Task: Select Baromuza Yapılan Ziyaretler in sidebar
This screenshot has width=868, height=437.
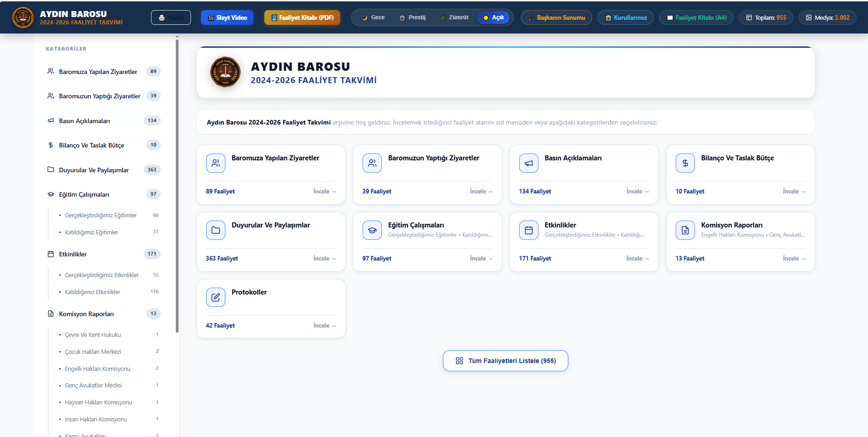Action: (x=103, y=72)
